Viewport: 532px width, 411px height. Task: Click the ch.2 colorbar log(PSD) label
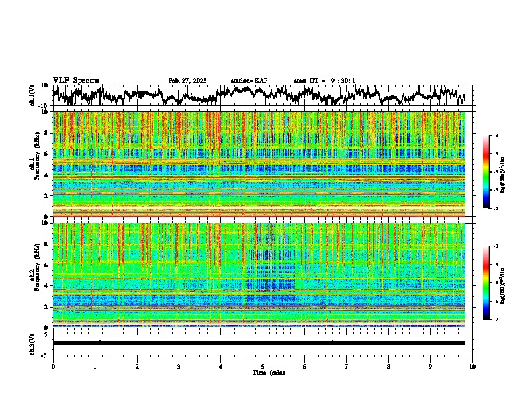click(502, 286)
